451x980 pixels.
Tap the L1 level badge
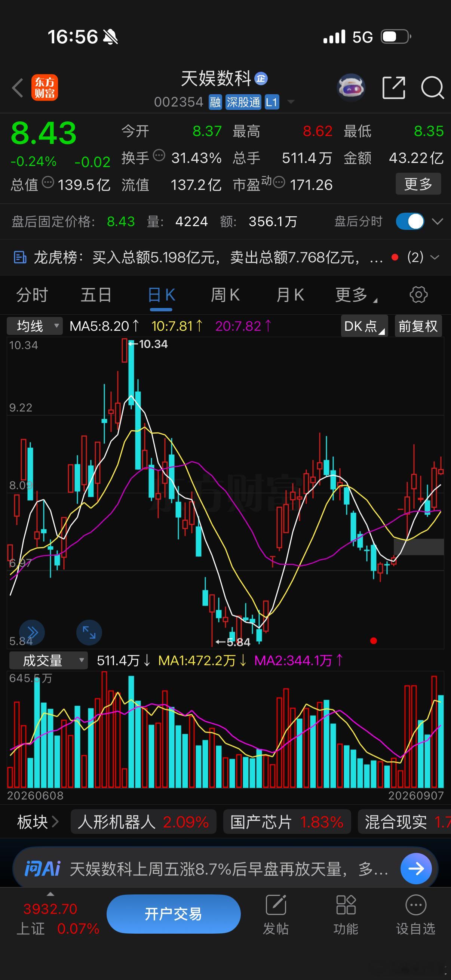pos(272,102)
